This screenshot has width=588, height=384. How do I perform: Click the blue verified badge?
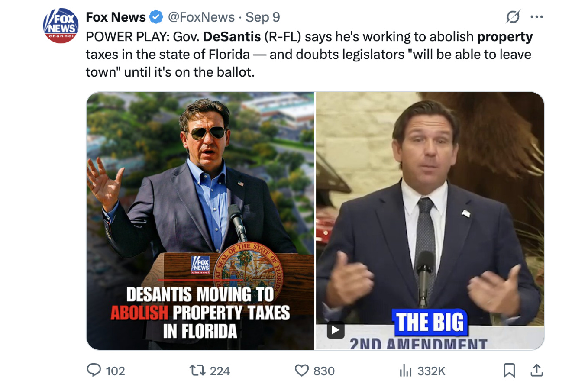pyautogui.click(x=156, y=17)
